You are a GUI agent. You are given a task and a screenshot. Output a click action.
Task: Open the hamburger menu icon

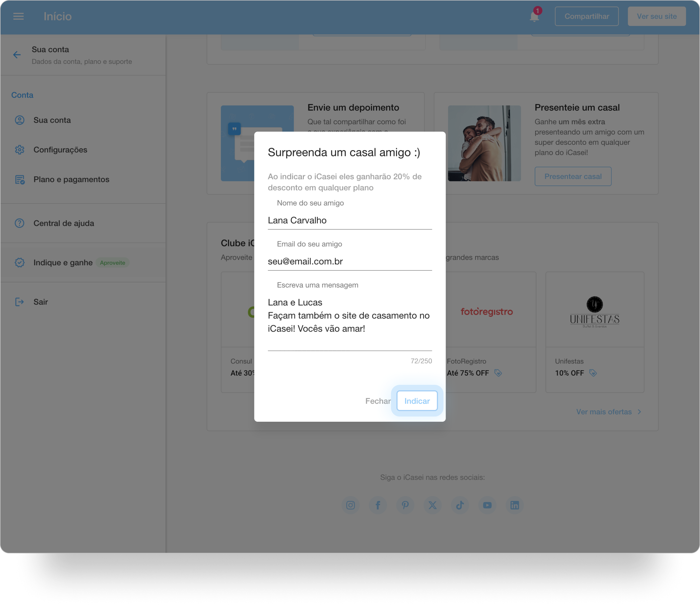click(x=18, y=16)
